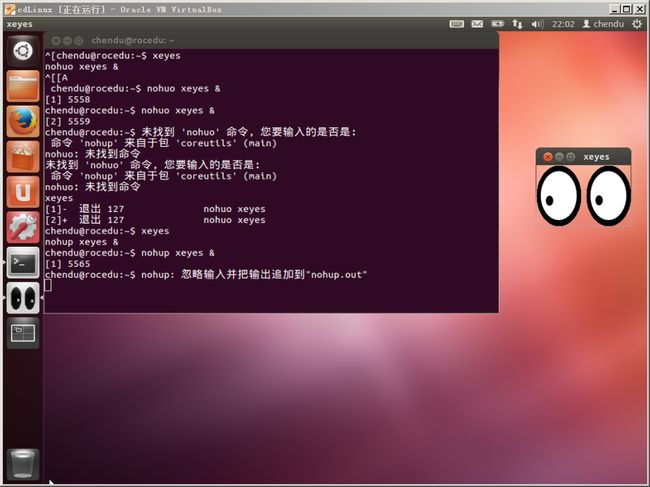This screenshot has height=487, width=650.
Task: Minimize the VirtualBox window
Action: 615,9
